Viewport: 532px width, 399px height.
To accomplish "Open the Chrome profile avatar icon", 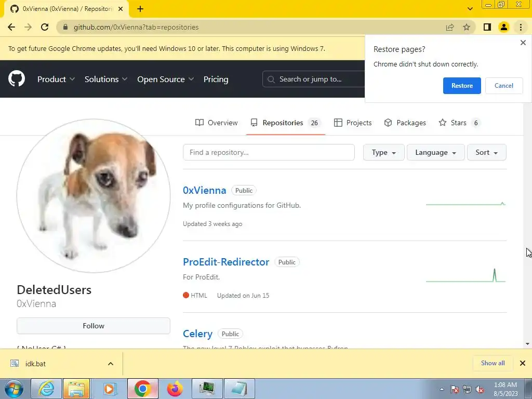I will (x=504, y=27).
